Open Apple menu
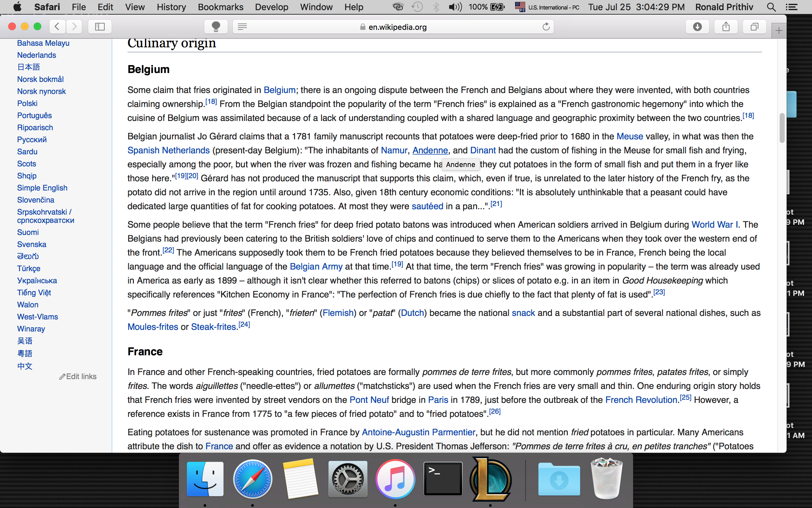The image size is (812, 508). (x=17, y=7)
